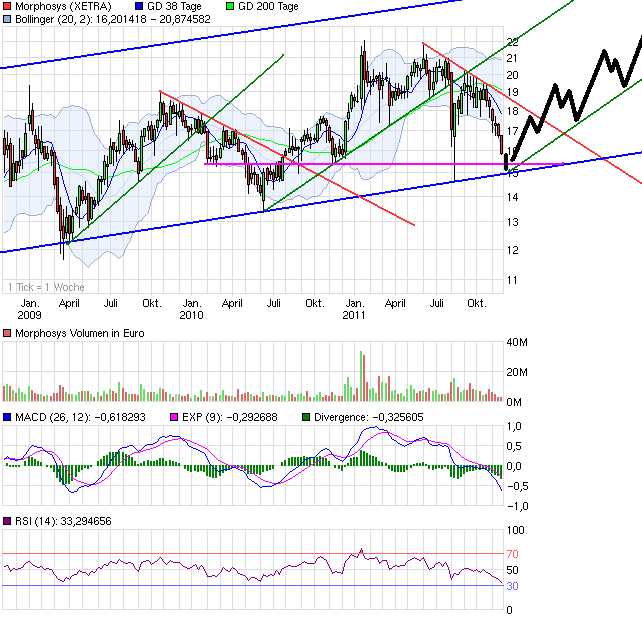Screen dimensions: 642x618
Task: Click the blue RSI 30 level label
Action: coord(513,586)
